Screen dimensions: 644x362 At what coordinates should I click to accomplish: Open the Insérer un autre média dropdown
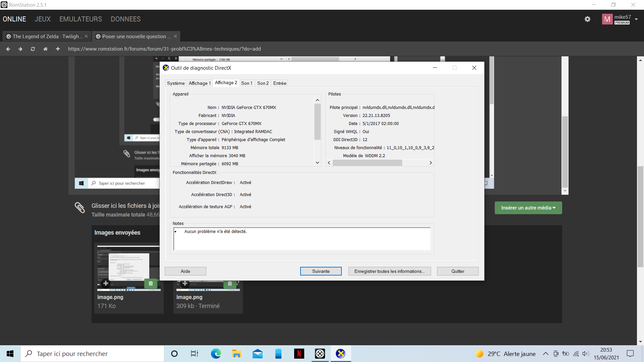[x=528, y=208]
